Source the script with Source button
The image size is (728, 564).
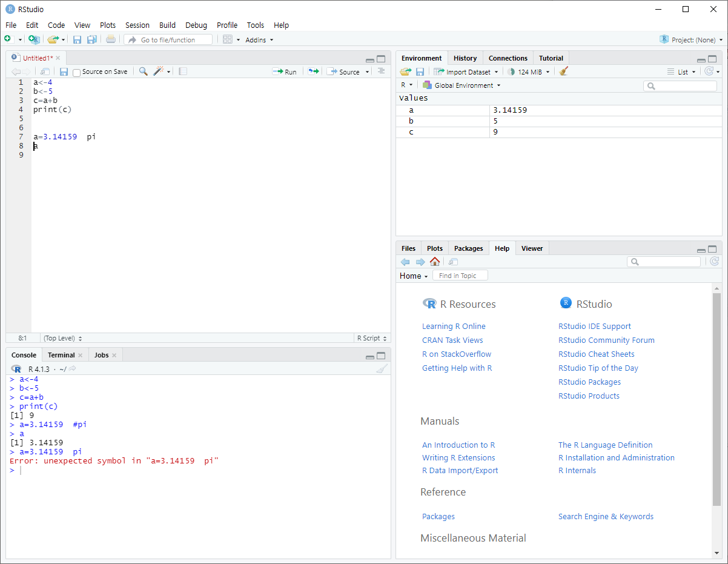[x=343, y=71]
